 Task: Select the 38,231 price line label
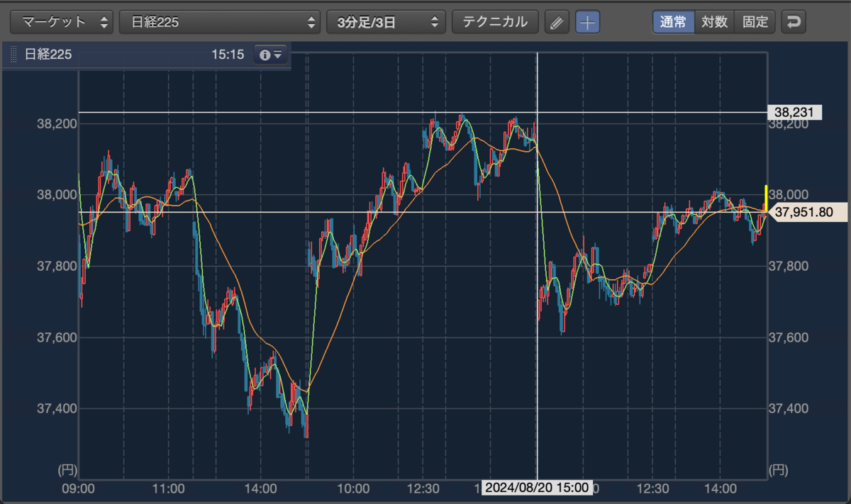[794, 112]
